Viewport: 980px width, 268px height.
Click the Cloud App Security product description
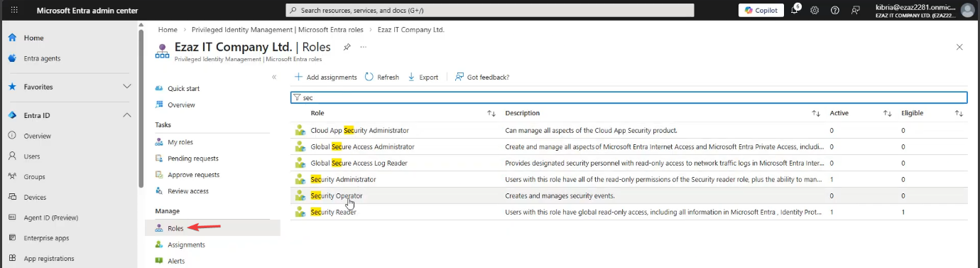[x=591, y=130]
